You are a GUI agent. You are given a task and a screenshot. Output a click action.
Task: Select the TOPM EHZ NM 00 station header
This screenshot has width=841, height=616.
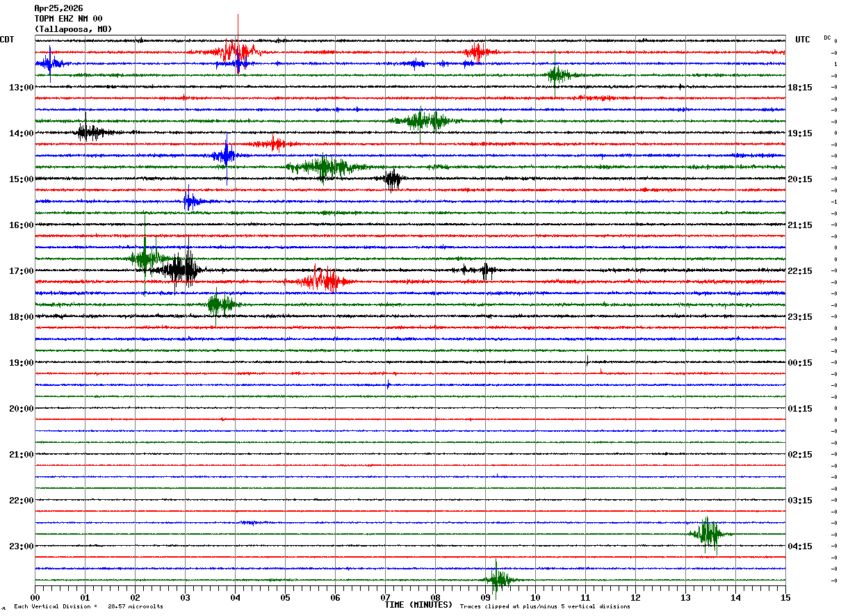tap(68, 19)
